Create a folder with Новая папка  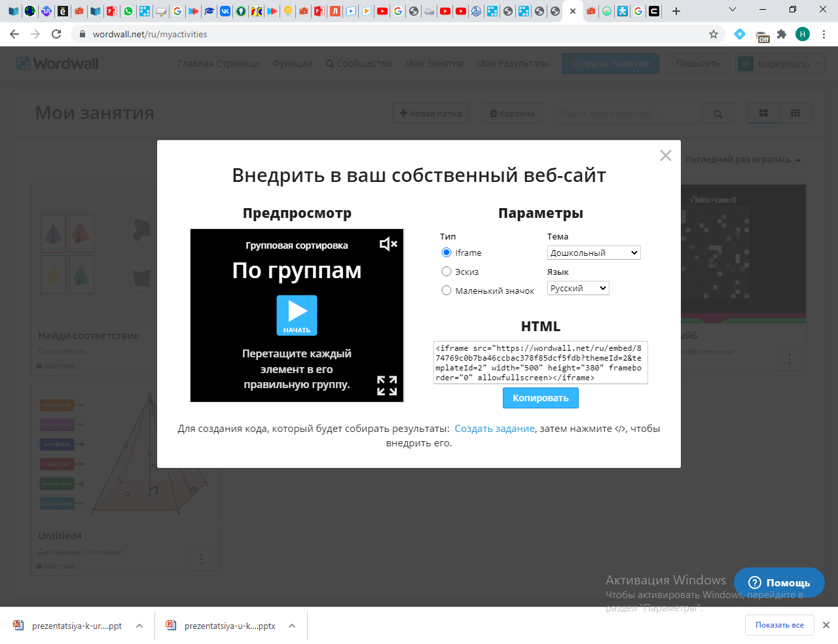[431, 113]
